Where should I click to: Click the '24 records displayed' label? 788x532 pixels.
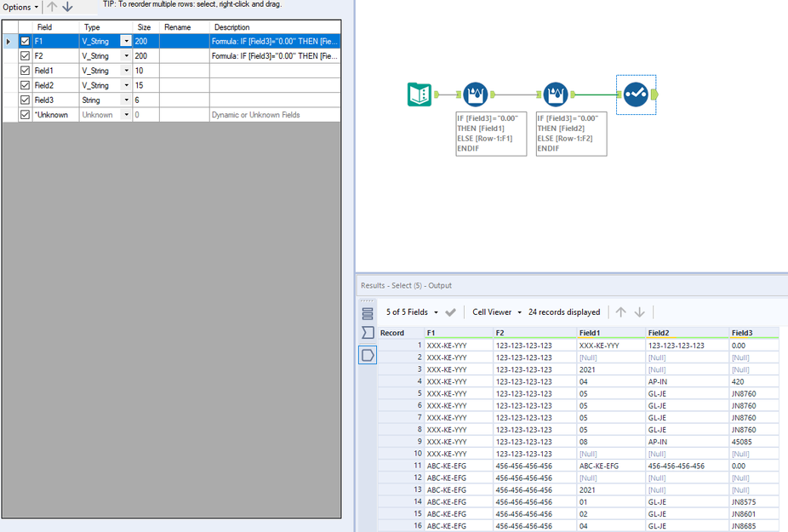click(x=564, y=312)
